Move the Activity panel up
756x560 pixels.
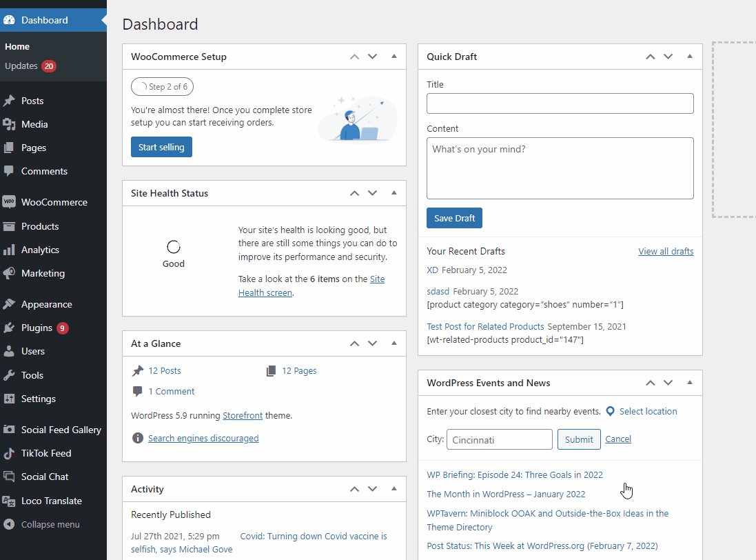click(355, 489)
